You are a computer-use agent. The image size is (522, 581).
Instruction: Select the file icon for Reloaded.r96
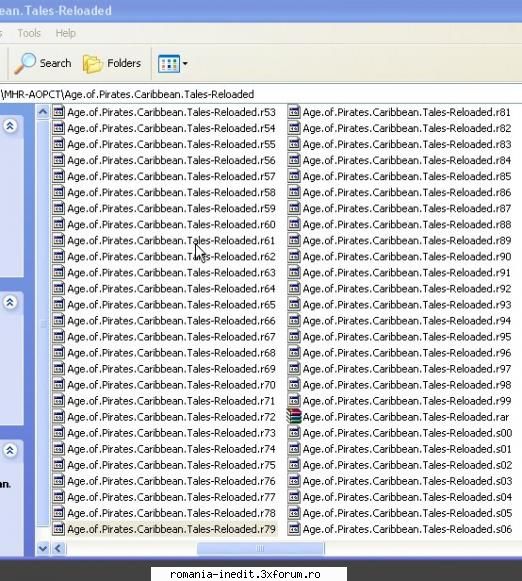(294, 352)
